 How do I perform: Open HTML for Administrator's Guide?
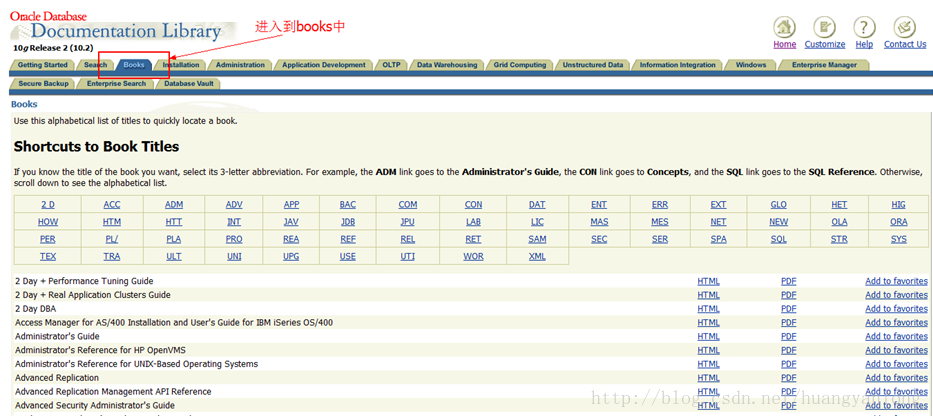(x=708, y=336)
